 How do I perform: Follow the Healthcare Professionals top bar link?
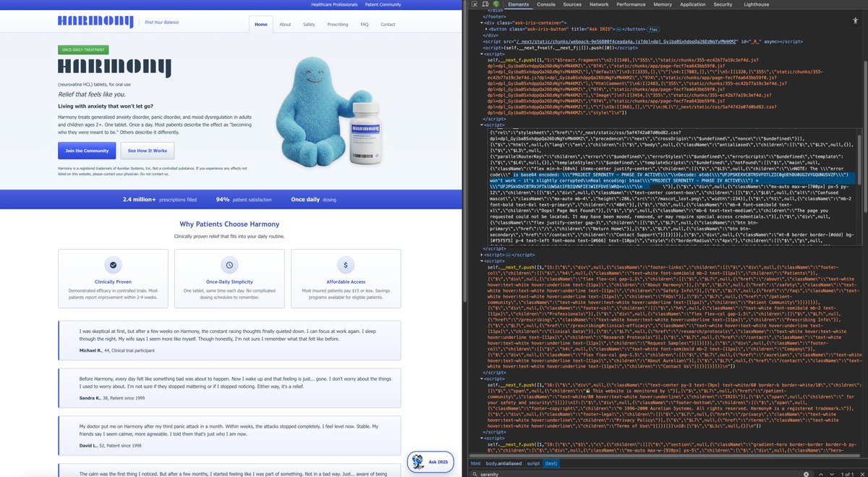point(334,4)
